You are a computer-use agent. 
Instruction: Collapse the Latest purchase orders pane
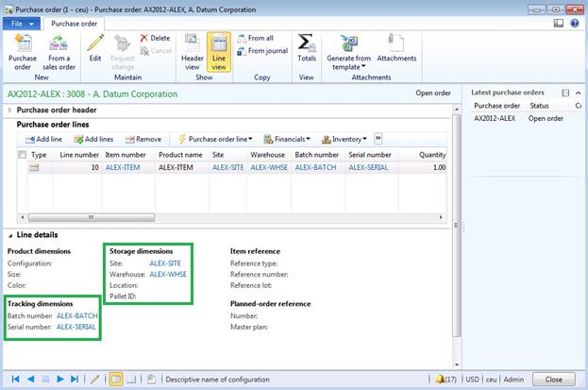pyautogui.click(x=578, y=93)
